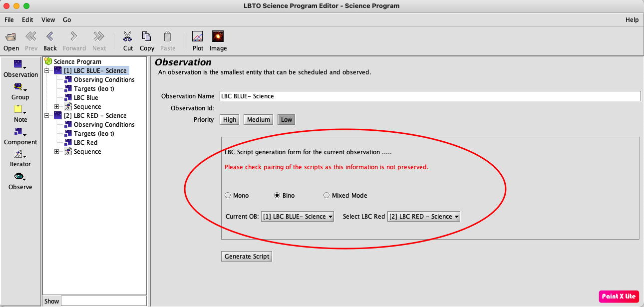Open the File menu

tap(9, 20)
